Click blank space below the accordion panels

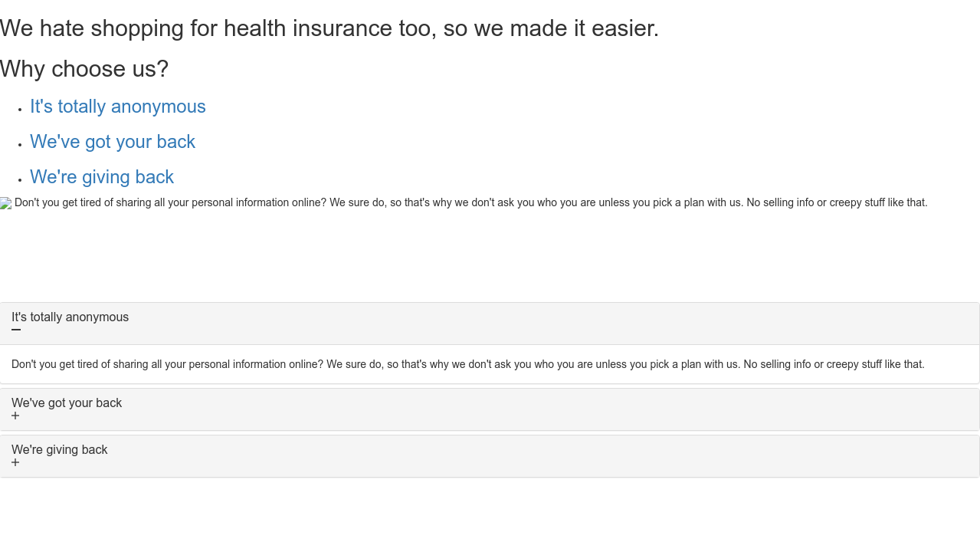490,514
